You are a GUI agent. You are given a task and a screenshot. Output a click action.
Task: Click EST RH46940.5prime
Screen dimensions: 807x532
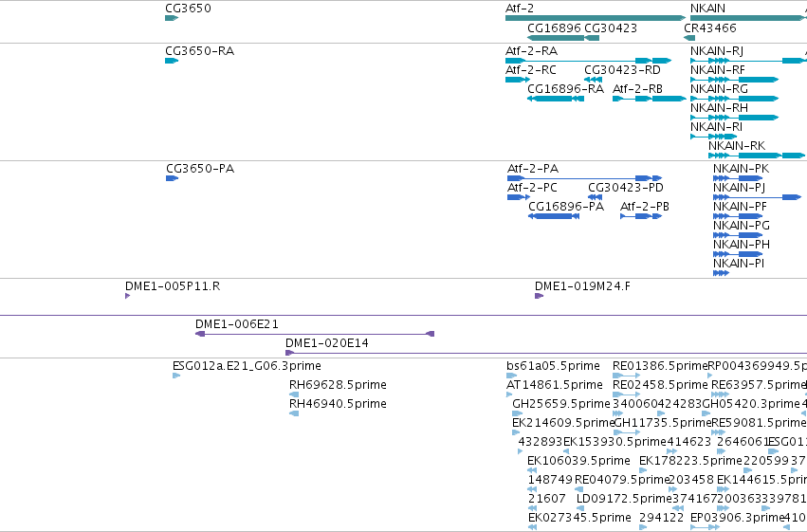tap(294, 414)
